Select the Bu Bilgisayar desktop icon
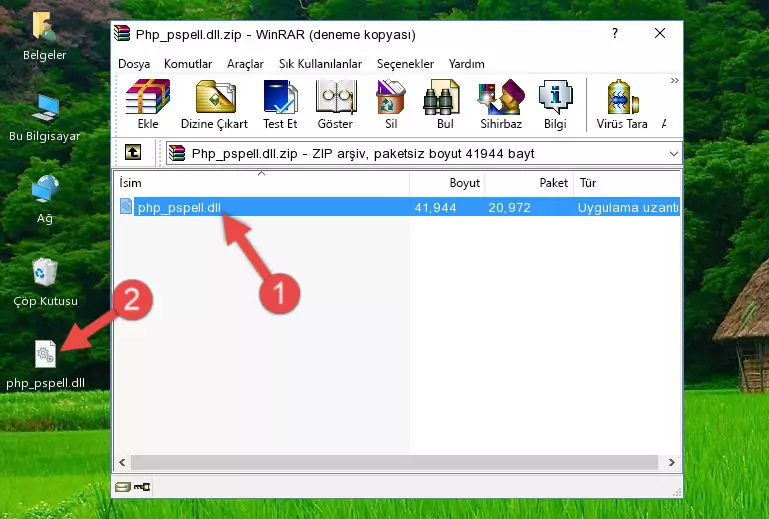769x519 pixels. tap(44, 118)
